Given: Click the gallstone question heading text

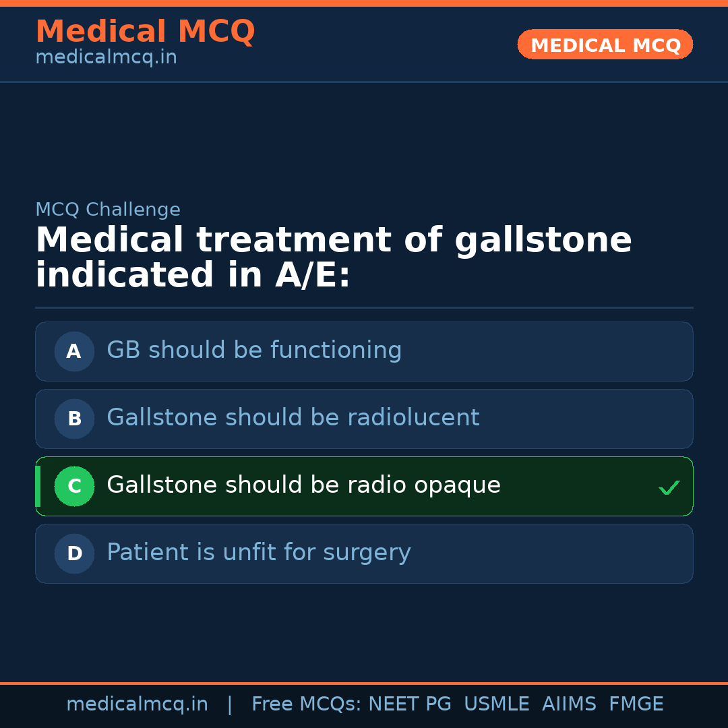Looking at the screenshot, I should pos(333,257).
